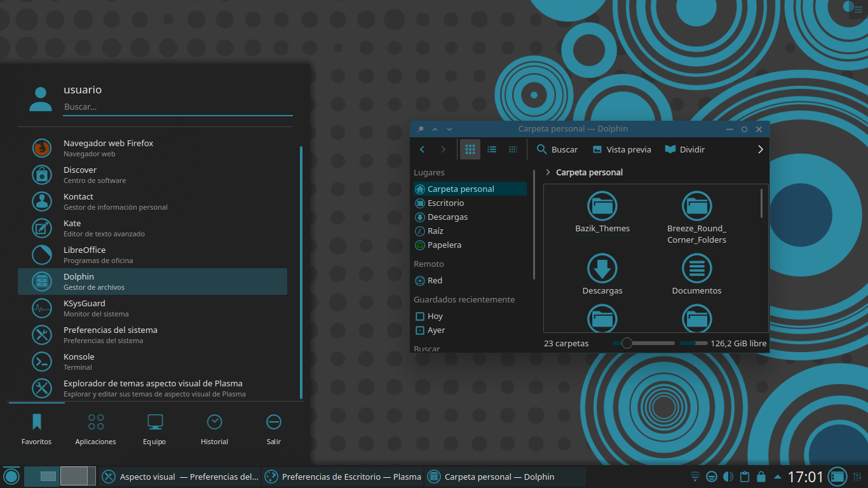The image size is (868, 488).
Task: Go back in Dolphin toolbar
Action: click(423, 149)
